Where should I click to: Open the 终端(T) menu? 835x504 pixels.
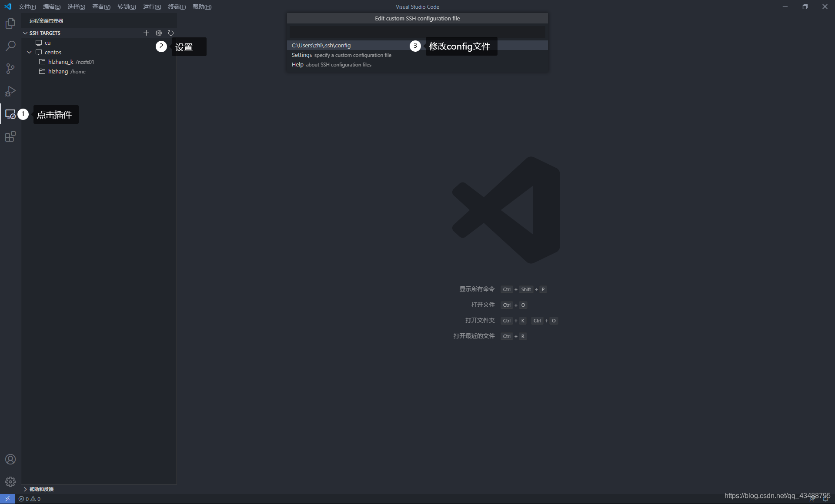point(177,7)
